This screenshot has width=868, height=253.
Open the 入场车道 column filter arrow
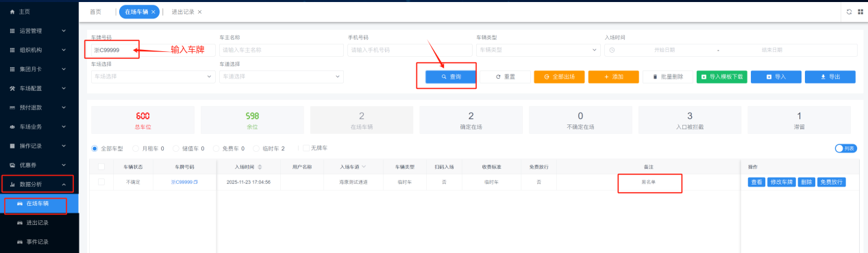point(364,166)
